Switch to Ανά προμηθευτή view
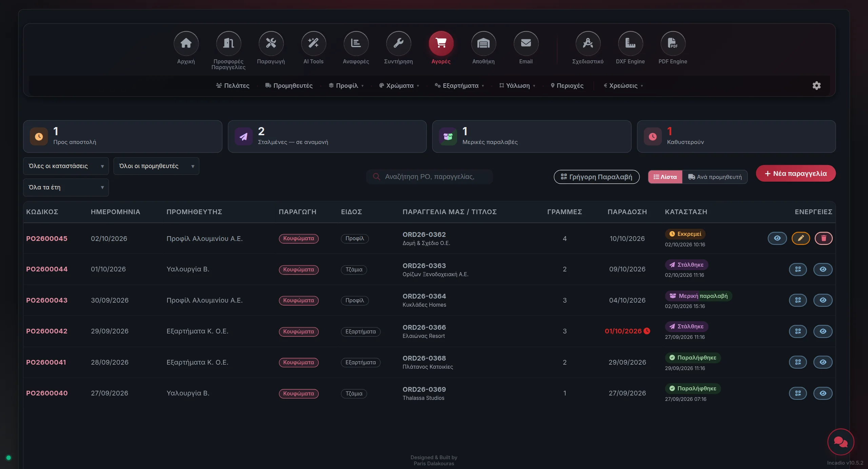868x469 pixels. pyautogui.click(x=715, y=177)
